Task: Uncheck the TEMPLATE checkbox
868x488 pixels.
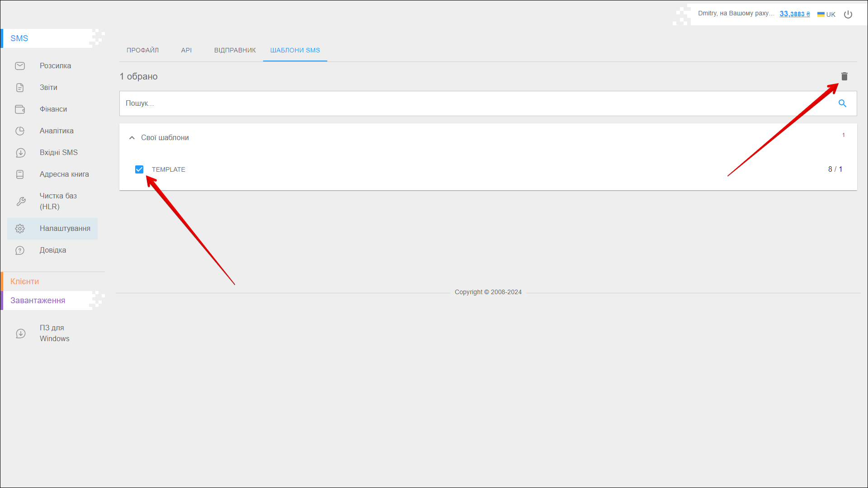Action: pyautogui.click(x=139, y=169)
